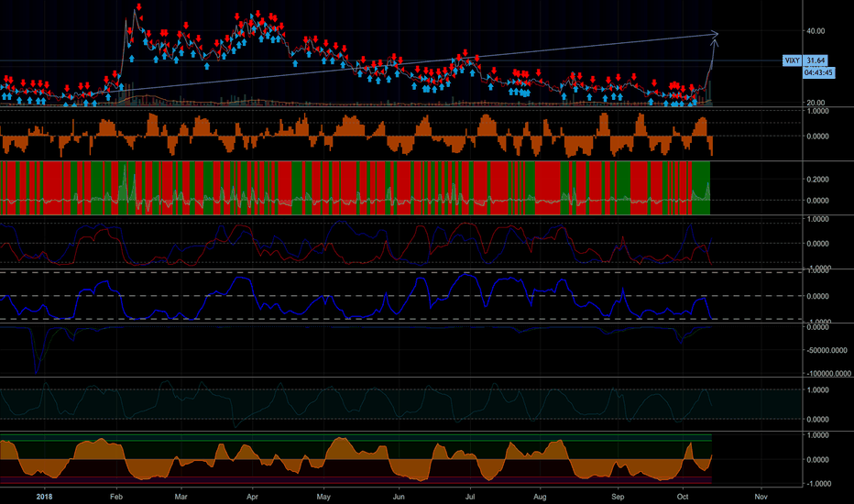The image size is (854, 504).
Task: Click the Apr label on time axis
Action: click(x=252, y=497)
